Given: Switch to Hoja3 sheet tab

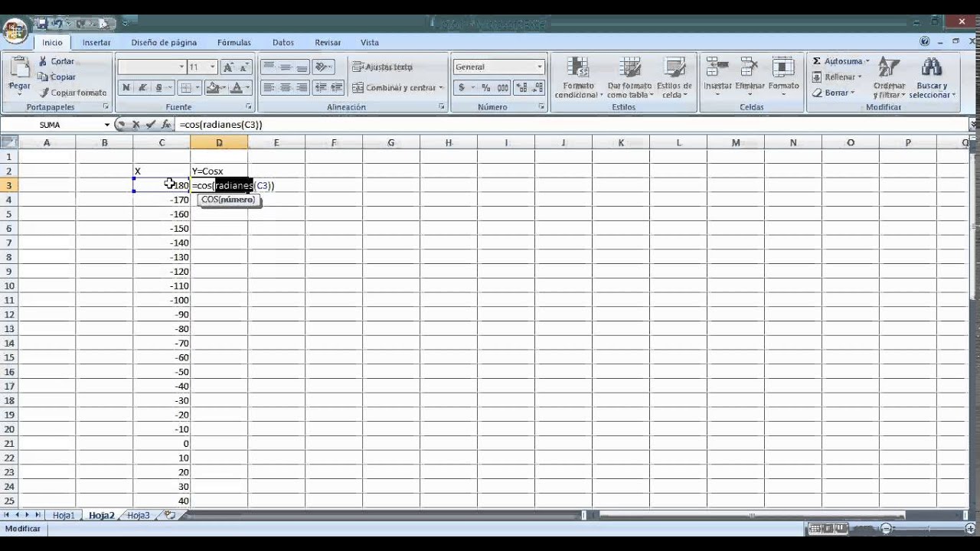Looking at the screenshot, I should tap(139, 516).
